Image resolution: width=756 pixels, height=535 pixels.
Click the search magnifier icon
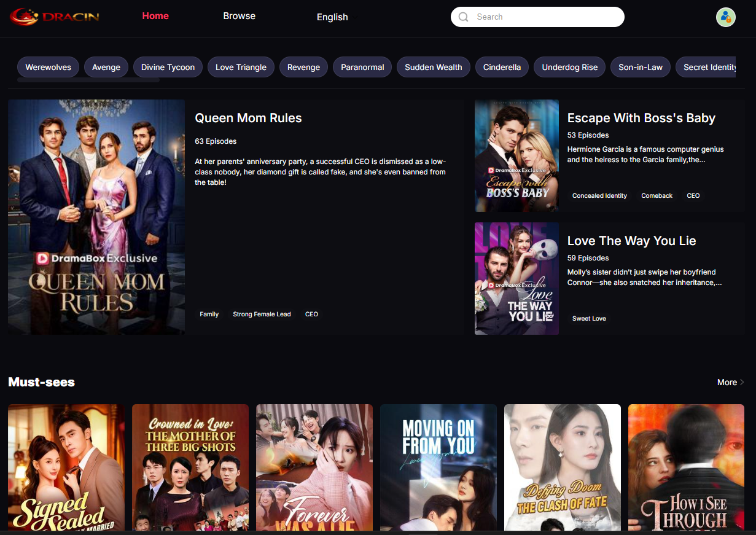[464, 17]
